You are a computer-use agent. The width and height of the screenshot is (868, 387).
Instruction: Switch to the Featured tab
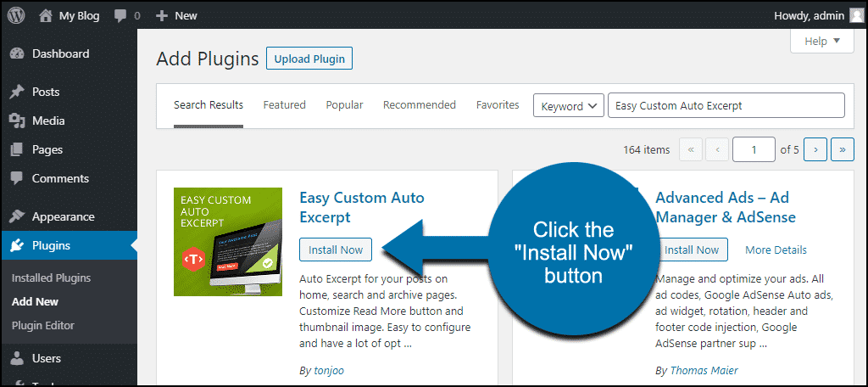(x=285, y=104)
